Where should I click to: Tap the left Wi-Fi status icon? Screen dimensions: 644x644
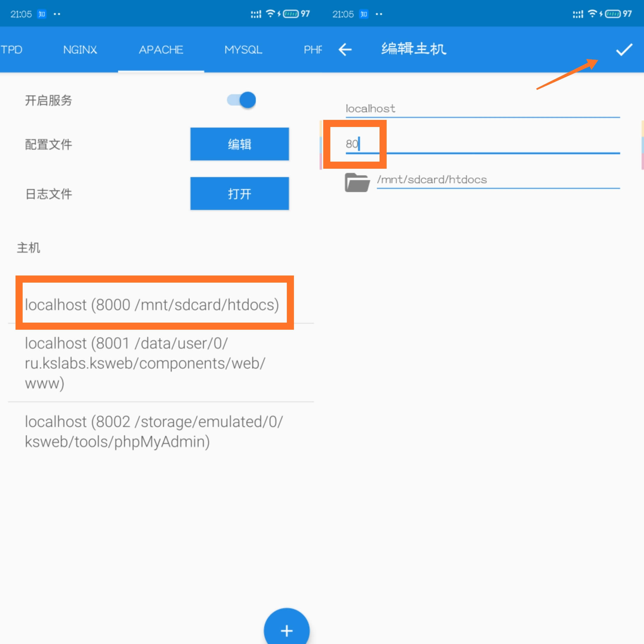pyautogui.click(x=270, y=14)
